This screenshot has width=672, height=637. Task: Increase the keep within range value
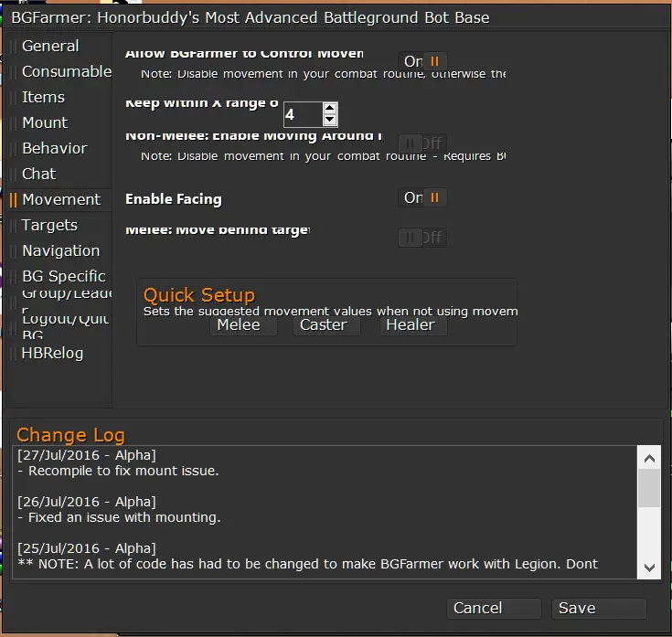tap(329, 108)
